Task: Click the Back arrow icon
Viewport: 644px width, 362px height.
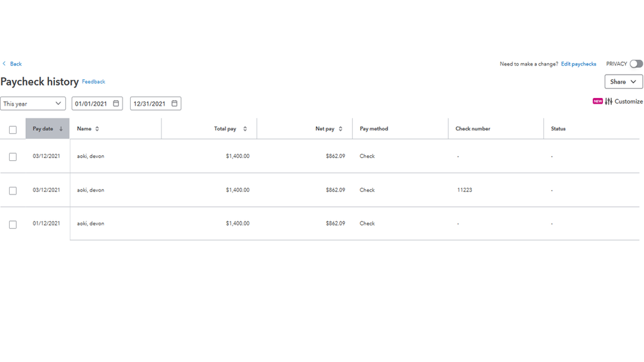Action: click(x=5, y=64)
